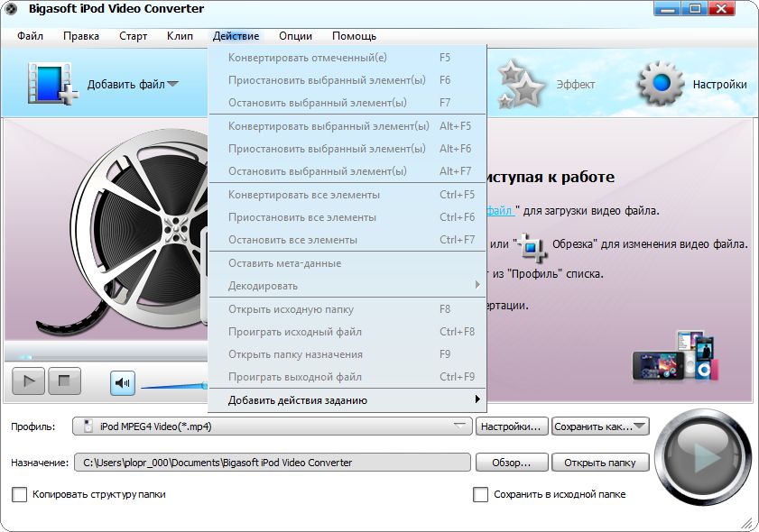The width and height of the screenshot is (759, 532).
Task: Enable Копировать структуру папки checkbox
Action: pyautogui.click(x=19, y=494)
